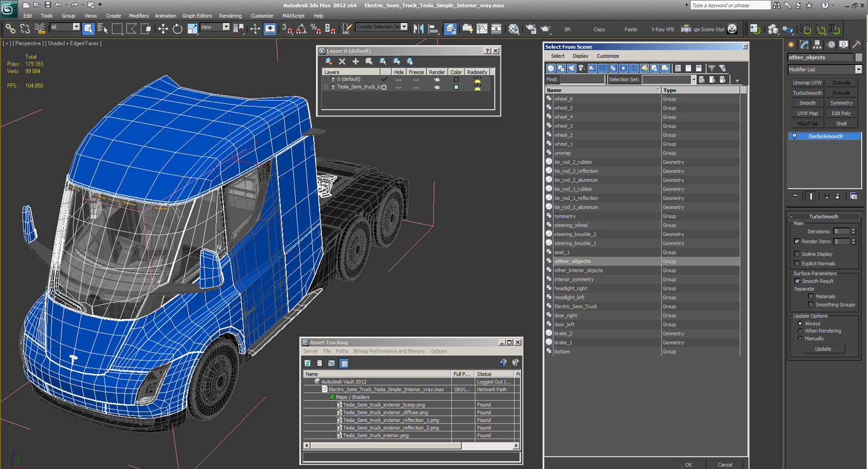
Task: Click Delete Layer X icon
Action: tap(342, 61)
